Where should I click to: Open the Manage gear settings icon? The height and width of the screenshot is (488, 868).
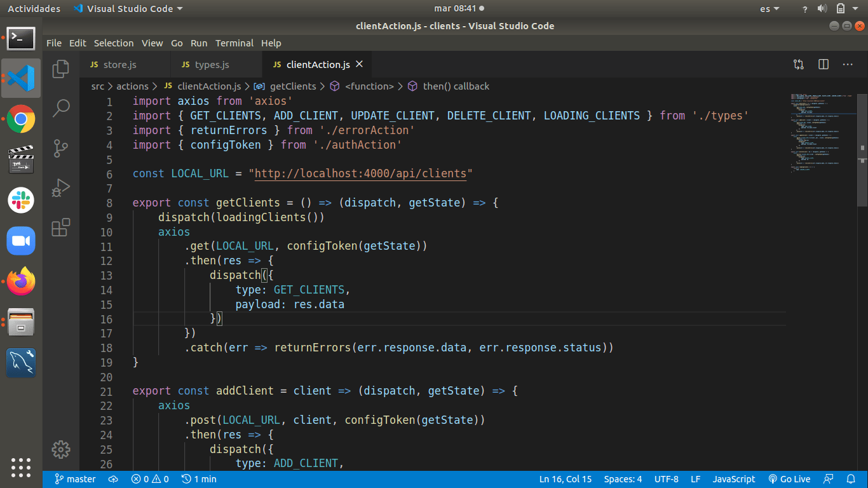(x=61, y=449)
